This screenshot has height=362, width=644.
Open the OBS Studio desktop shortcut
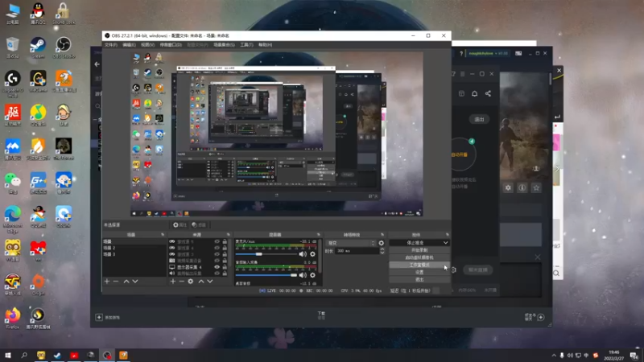click(x=64, y=47)
